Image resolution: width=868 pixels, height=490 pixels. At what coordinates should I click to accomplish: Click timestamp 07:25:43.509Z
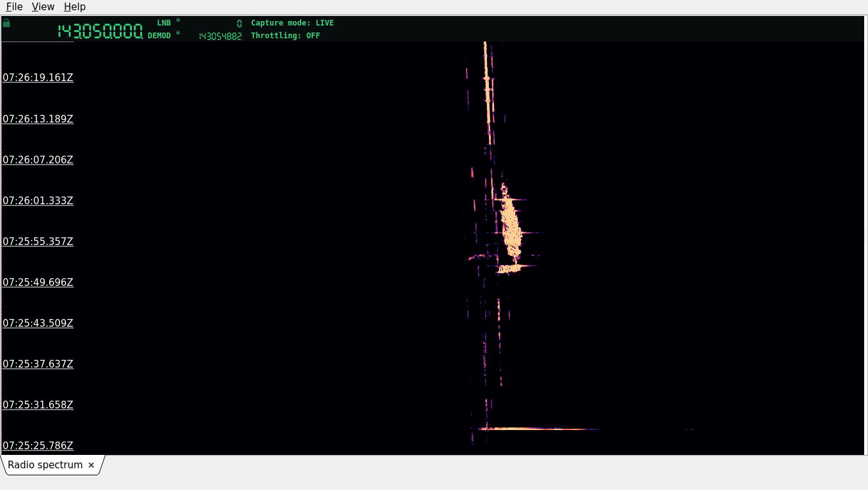pos(38,323)
